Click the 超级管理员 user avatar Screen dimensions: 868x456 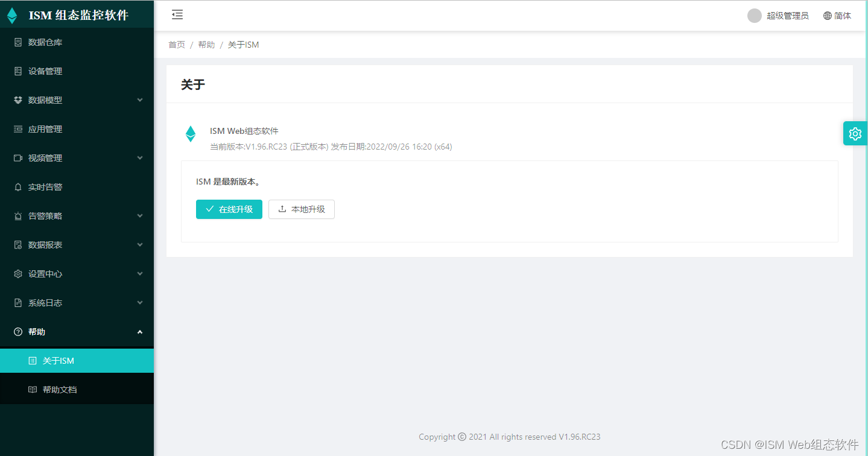(754, 15)
